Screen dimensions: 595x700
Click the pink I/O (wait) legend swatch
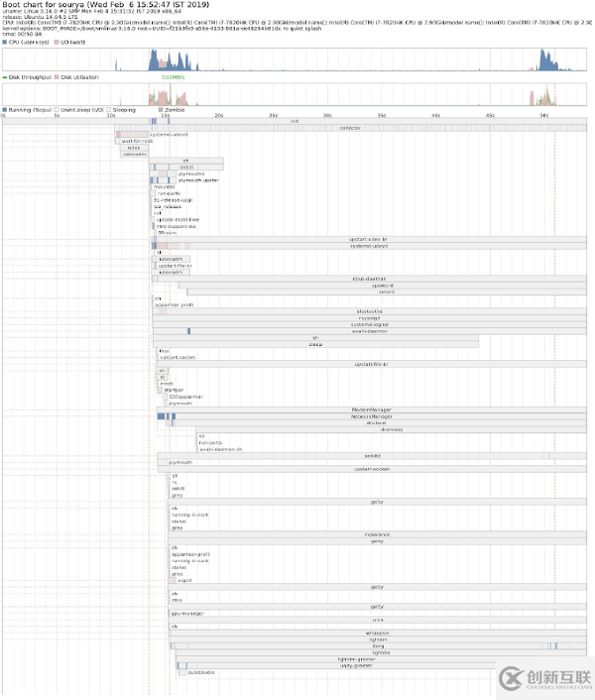(x=57, y=42)
